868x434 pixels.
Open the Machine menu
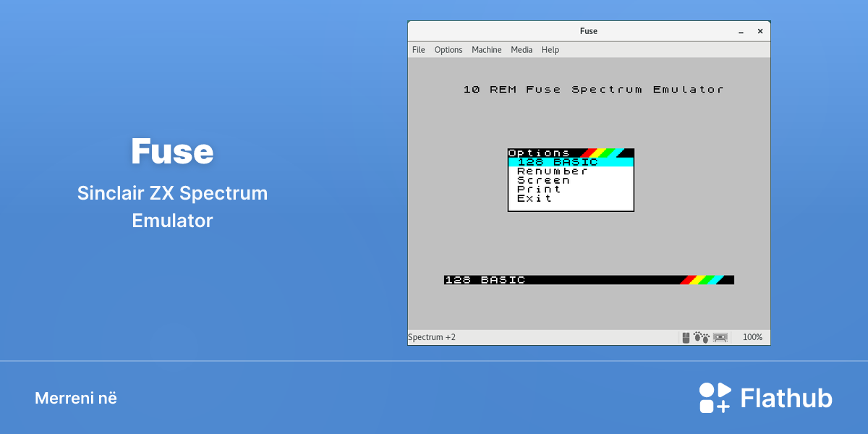click(487, 50)
